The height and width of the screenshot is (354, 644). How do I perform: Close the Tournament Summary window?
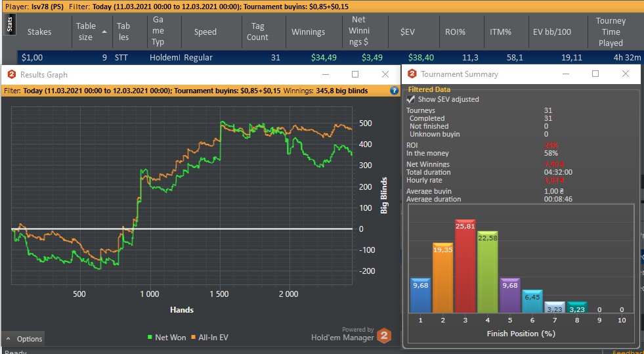(x=626, y=74)
